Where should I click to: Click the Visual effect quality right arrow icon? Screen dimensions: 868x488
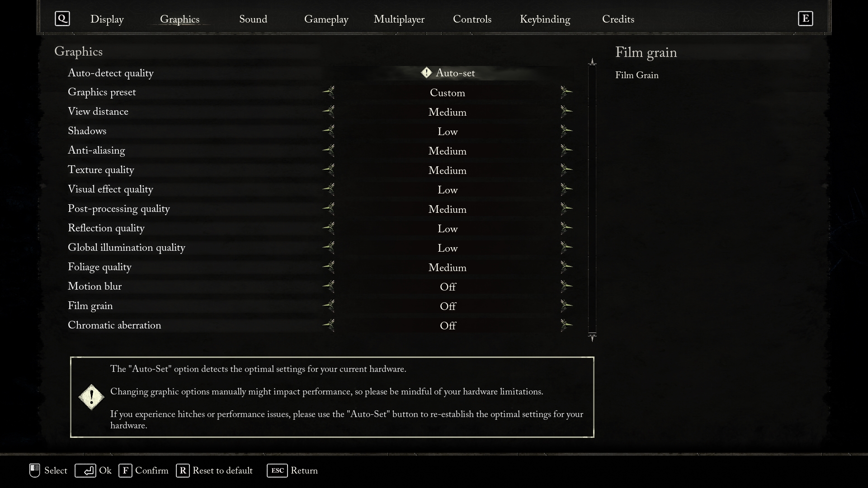[x=566, y=189]
